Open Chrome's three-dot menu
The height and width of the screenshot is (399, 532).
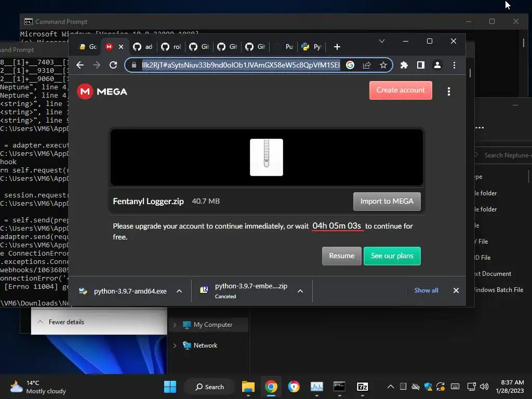(454, 65)
